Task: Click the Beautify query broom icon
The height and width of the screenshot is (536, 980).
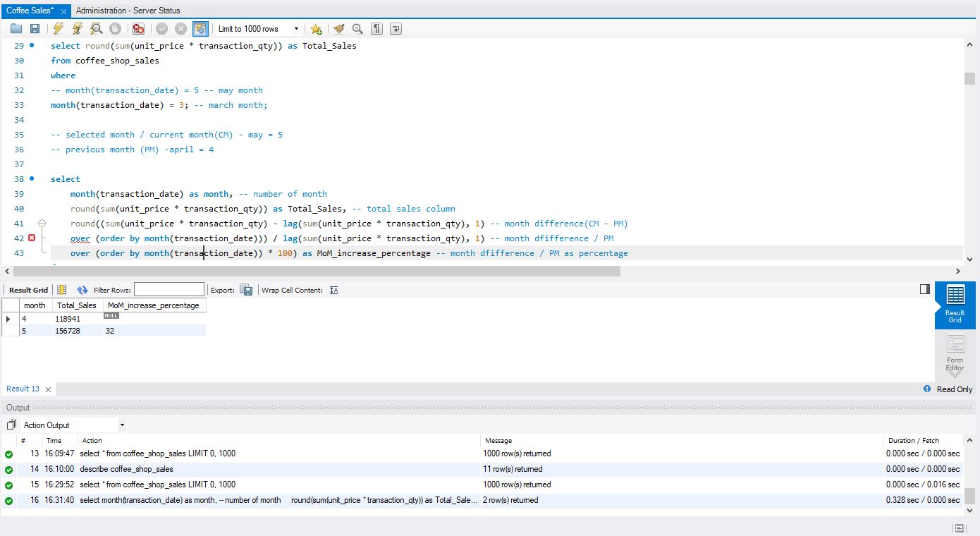Action: (x=339, y=29)
